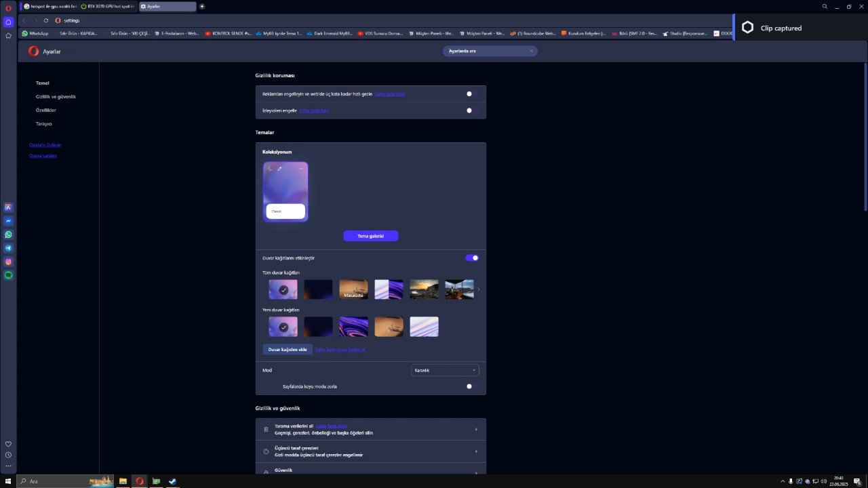Launch Steam from the Windows taskbar
The width and height of the screenshot is (868, 488).
172,481
